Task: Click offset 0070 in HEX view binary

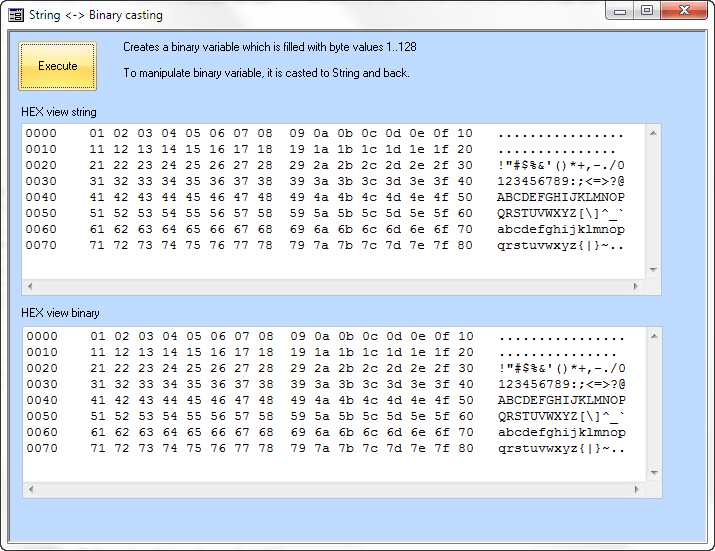Action: pos(42,448)
